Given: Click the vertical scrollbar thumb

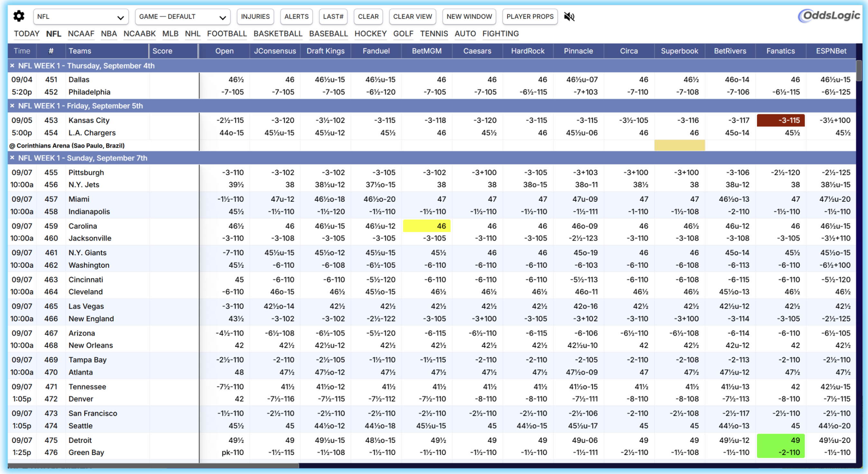Looking at the screenshot, I should 859,70.
